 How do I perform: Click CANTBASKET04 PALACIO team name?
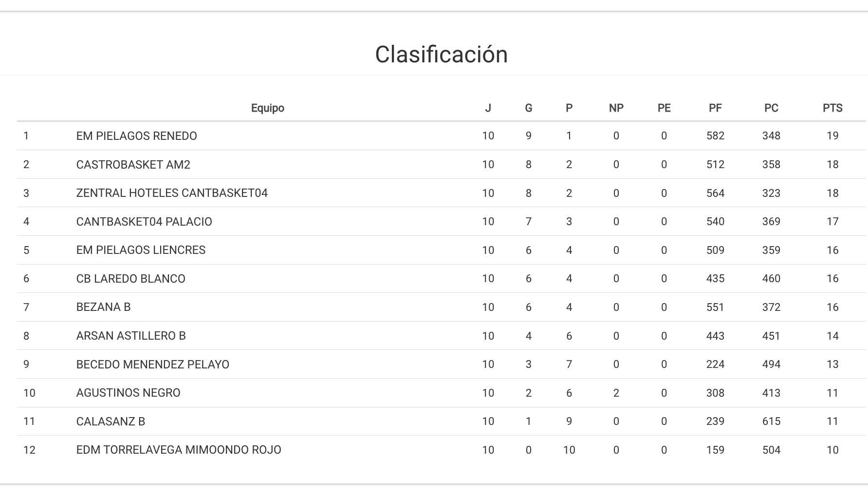pos(144,222)
